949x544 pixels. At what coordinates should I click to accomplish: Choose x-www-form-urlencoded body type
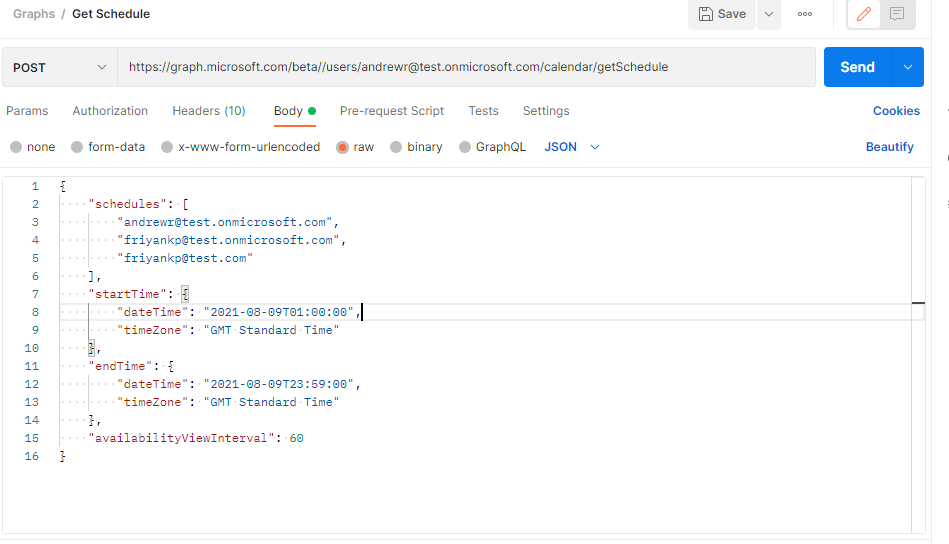[x=167, y=147]
